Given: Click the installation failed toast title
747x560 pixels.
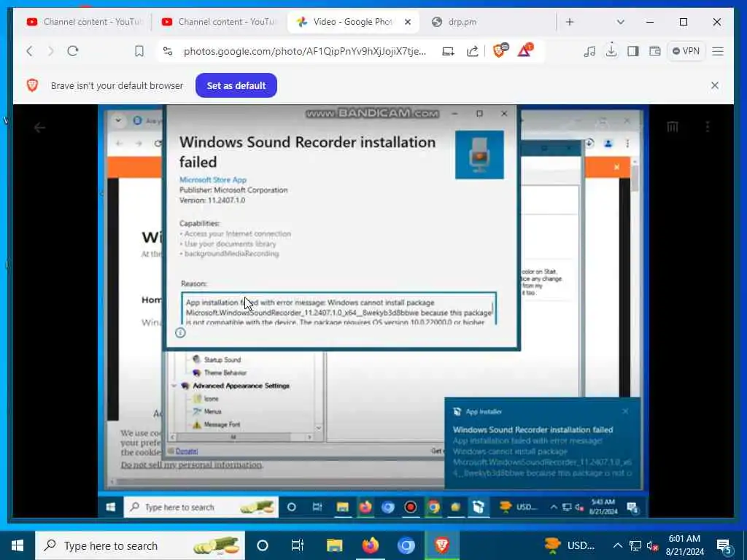Looking at the screenshot, I should click(x=533, y=429).
